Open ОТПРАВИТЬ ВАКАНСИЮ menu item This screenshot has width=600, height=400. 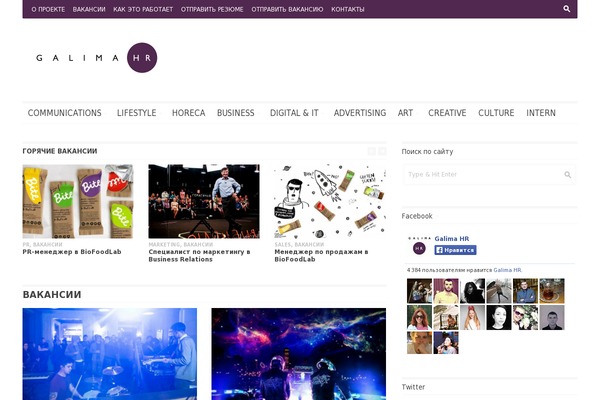287,9
